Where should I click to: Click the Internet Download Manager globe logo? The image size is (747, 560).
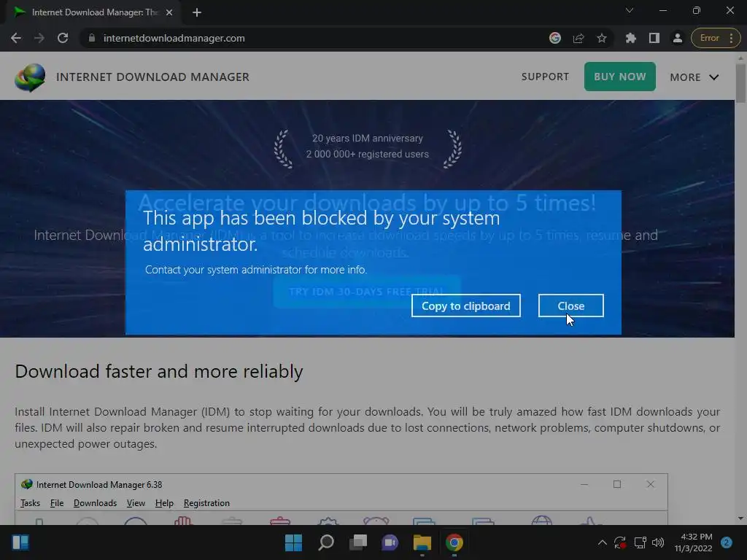tap(30, 77)
